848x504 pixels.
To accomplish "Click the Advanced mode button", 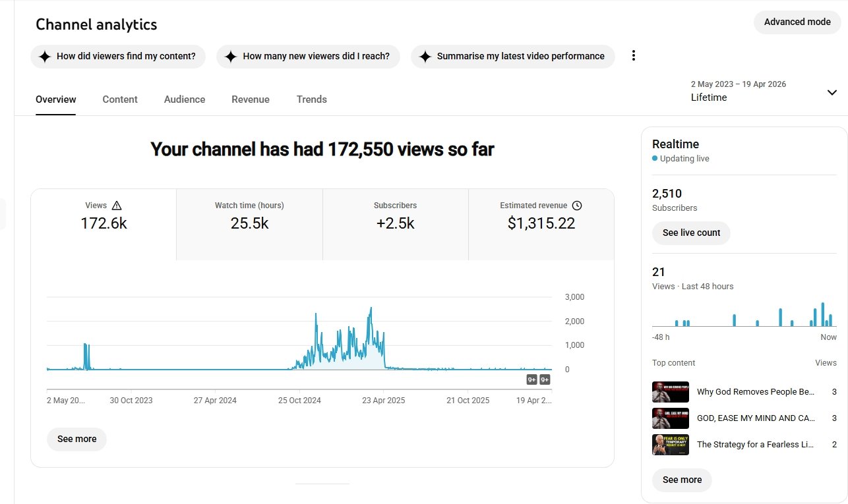I will [x=797, y=22].
